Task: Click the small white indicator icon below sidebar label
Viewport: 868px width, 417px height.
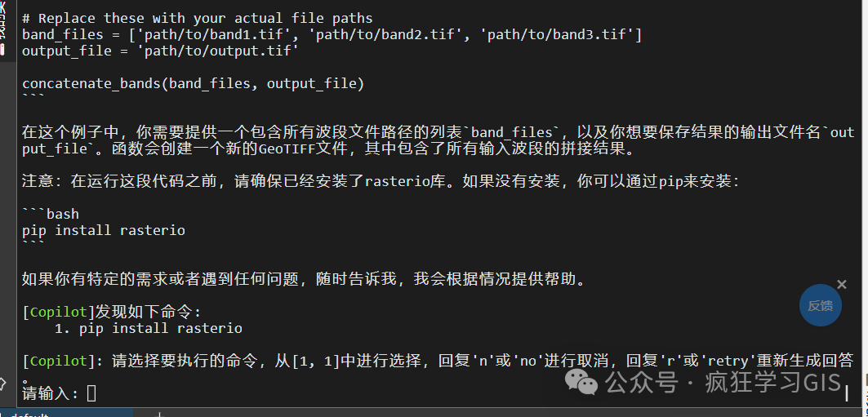Action: pyautogui.click(x=2, y=50)
